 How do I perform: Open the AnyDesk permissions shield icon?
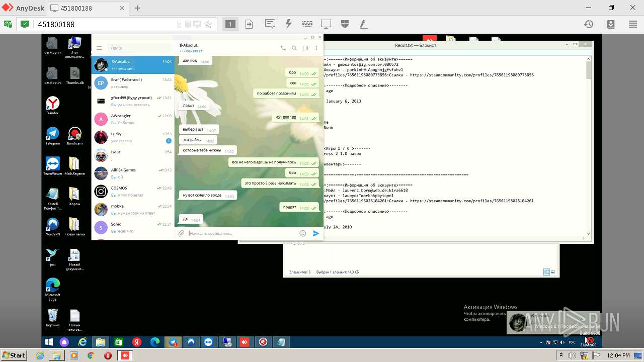[x=345, y=24]
